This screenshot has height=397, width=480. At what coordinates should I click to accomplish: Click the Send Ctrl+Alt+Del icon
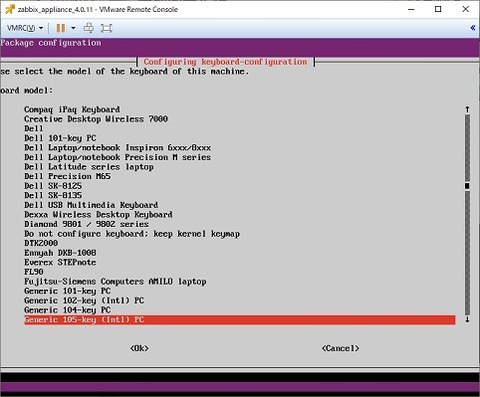pos(89,28)
